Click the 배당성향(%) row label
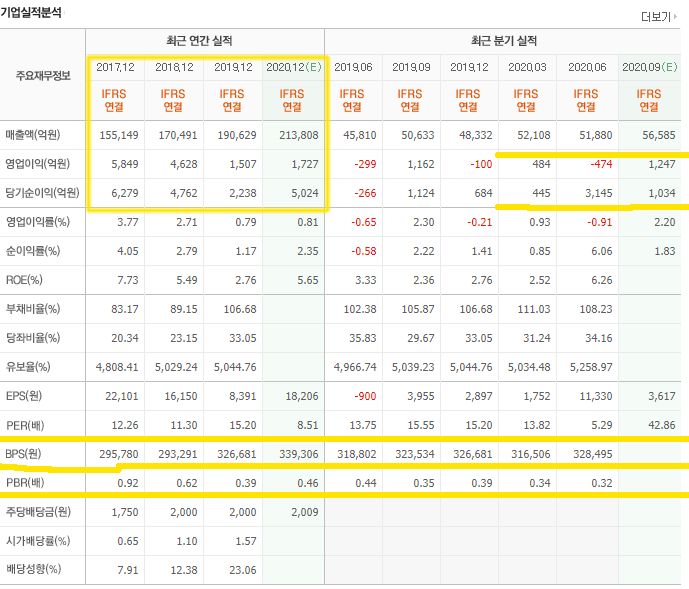689x589 pixels. (x=33, y=569)
